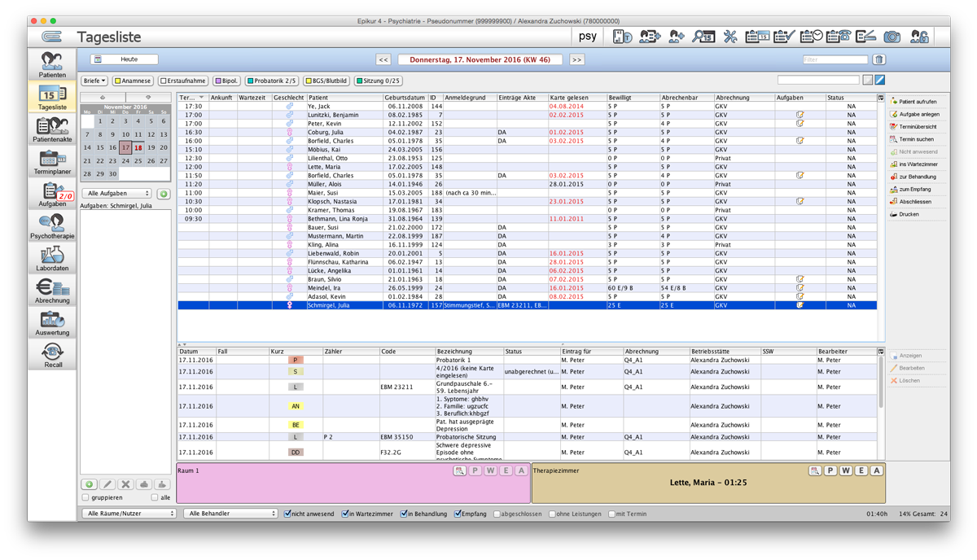Click the Heute button

[125, 59]
